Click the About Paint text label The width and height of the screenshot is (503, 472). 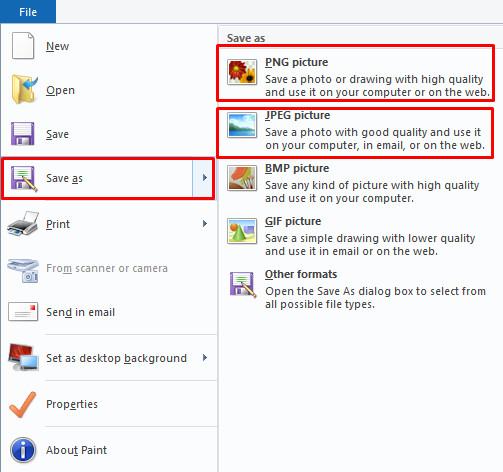[x=76, y=450]
